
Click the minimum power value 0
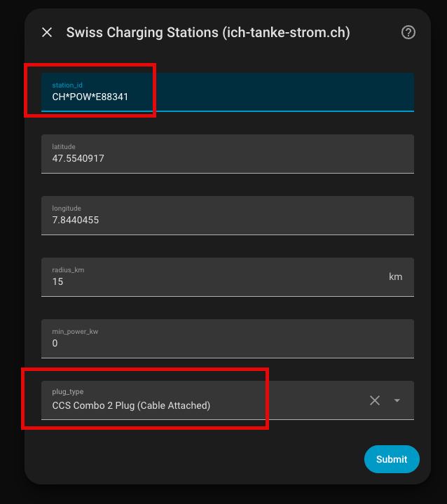(x=55, y=343)
